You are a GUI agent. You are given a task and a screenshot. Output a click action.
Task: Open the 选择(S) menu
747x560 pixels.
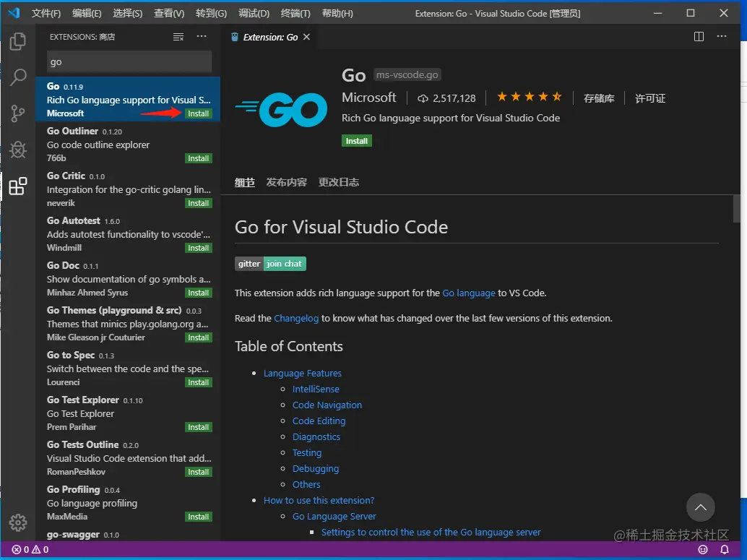tap(128, 13)
